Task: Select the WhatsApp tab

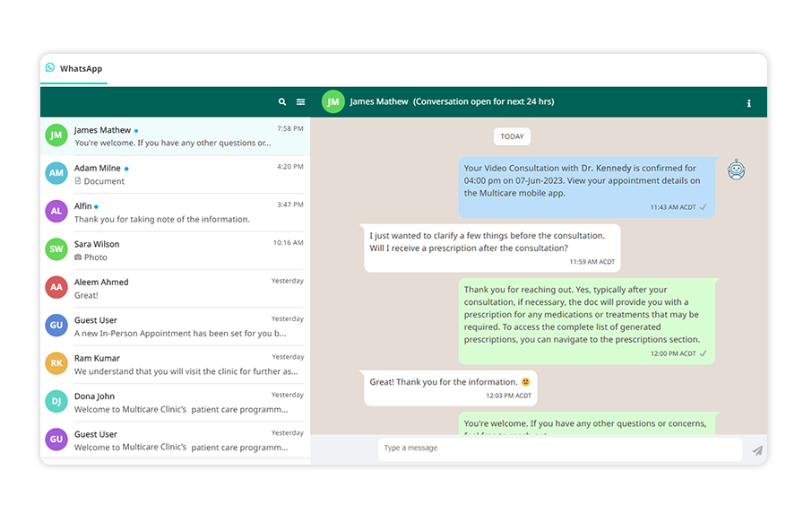Action: 74,68
